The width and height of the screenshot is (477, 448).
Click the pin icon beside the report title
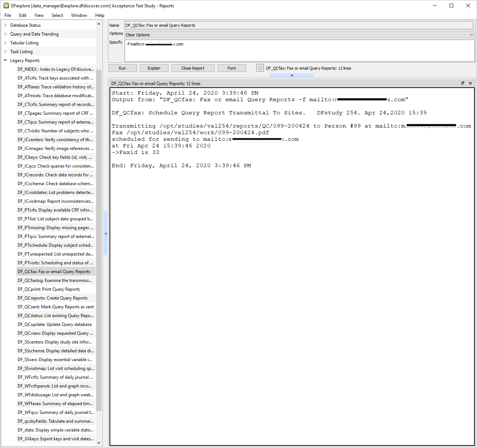click(x=260, y=68)
